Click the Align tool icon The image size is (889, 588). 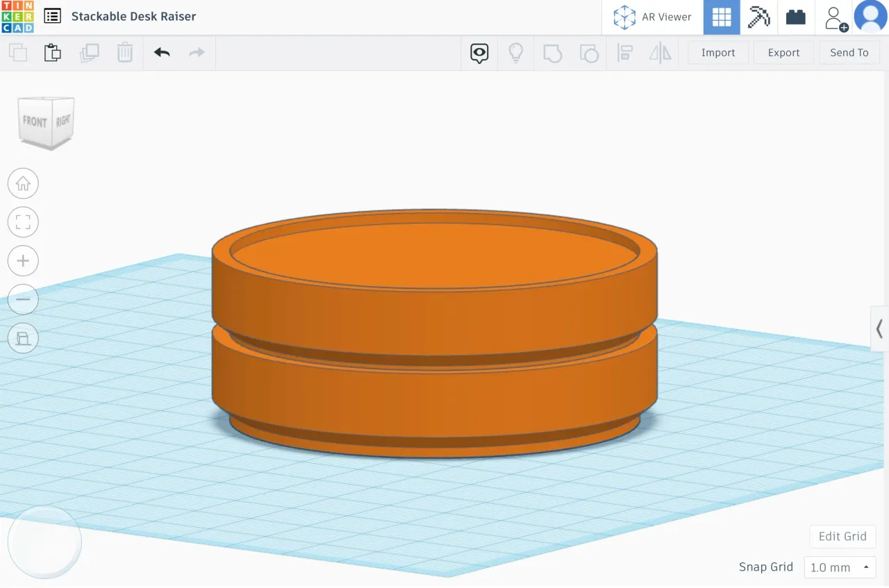(625, 53)
